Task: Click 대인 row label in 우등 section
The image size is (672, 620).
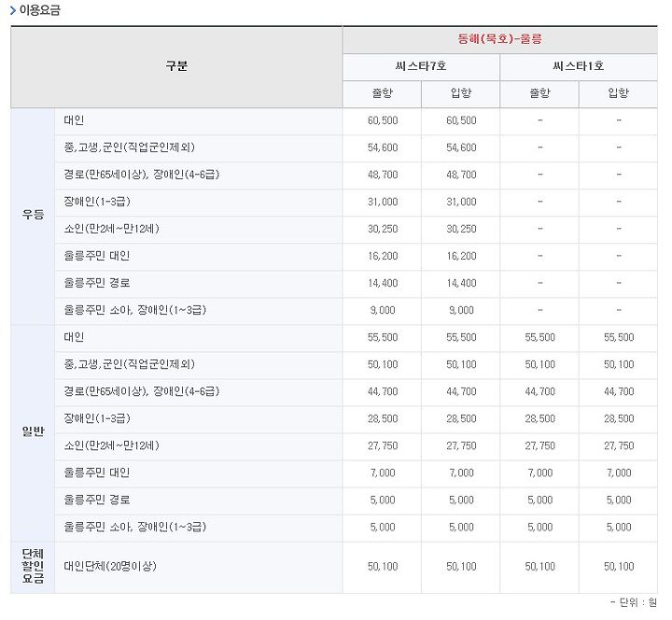Action: [74, 120]
